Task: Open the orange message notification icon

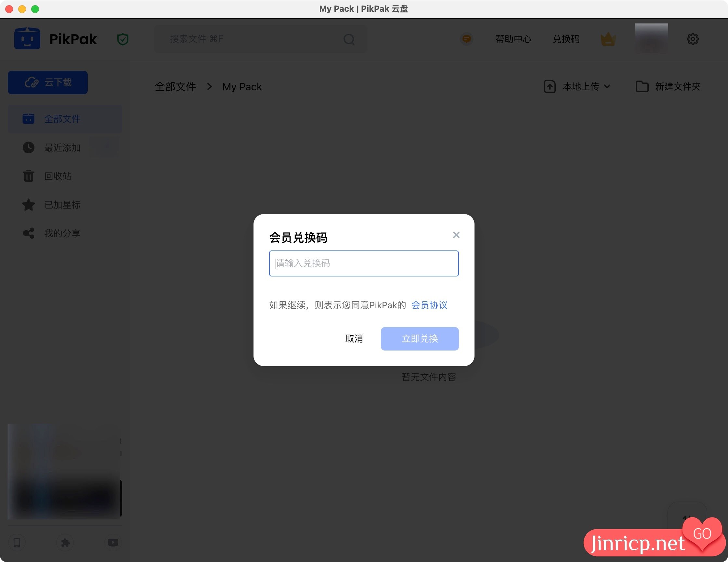Action: tap(467, 39)
